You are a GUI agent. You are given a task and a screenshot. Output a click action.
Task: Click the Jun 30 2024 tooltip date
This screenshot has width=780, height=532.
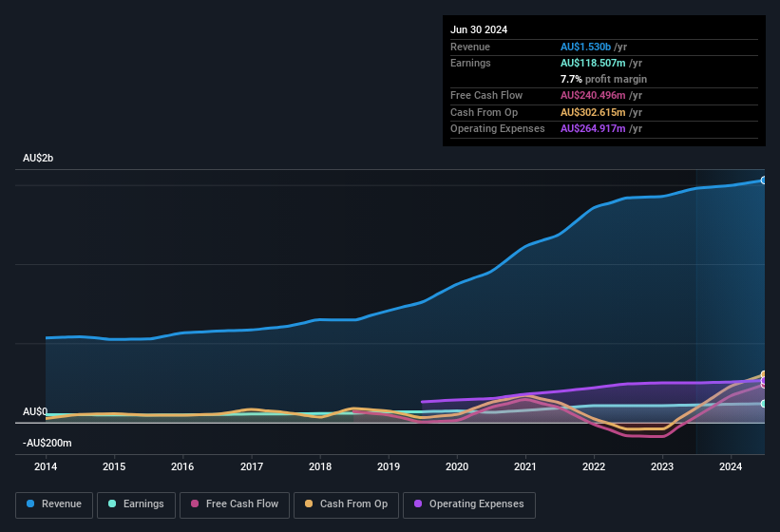(479, 29)
